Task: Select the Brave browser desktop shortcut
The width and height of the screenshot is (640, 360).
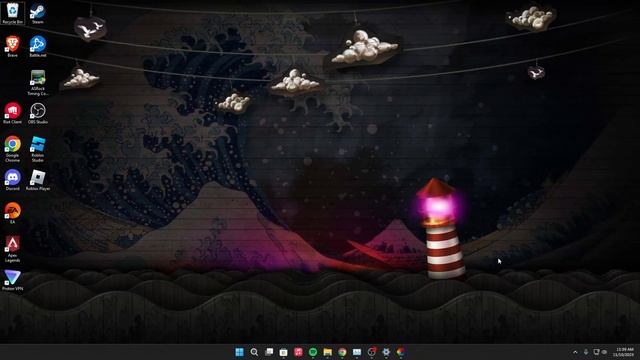Action: point(13,46)
